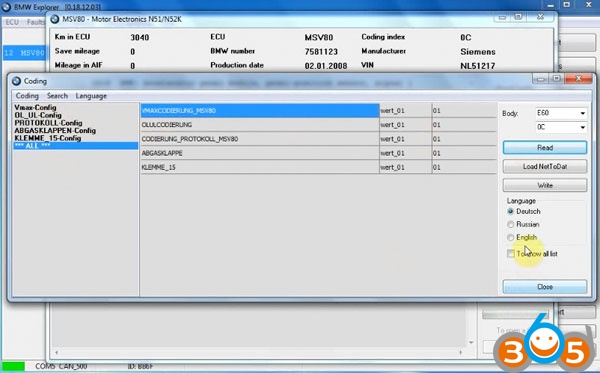Click wert_01 cell of ABGASKLAPPE row

coord(405,153)
